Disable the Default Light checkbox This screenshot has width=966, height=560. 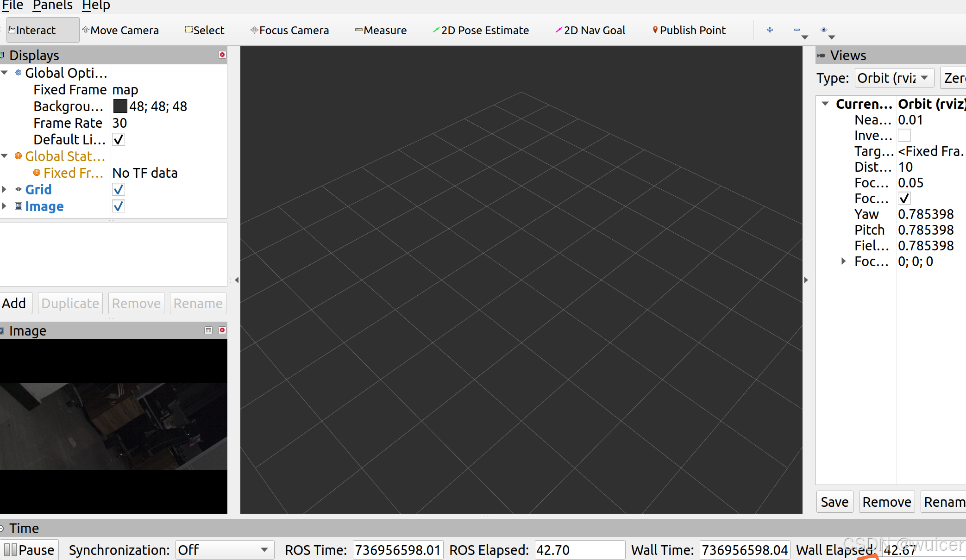(x=119, y=140)
